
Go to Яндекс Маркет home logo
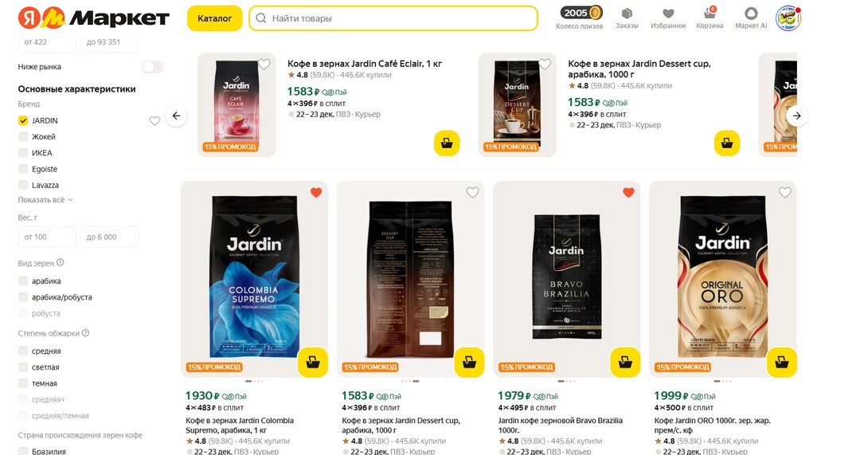[x=94, y=18]
